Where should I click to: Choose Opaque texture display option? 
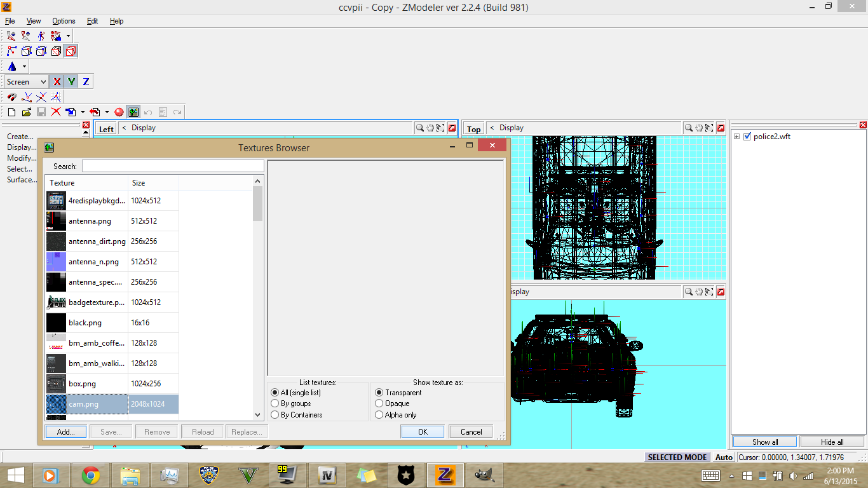click(x=379, y=403)
